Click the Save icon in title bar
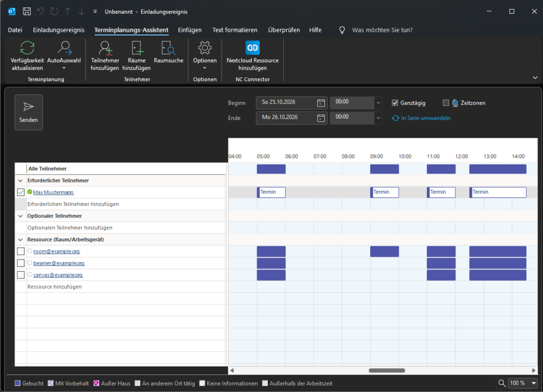The height and width of the screenshot is (392, 543). point(27,12)
